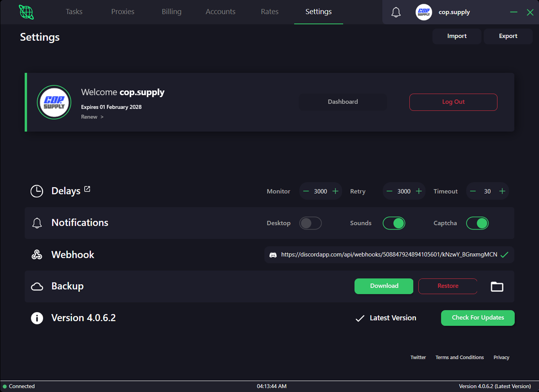Open the backup folder icon
Image resolution: width=539 pixels, height=392 pixels.
pos(497,286)
